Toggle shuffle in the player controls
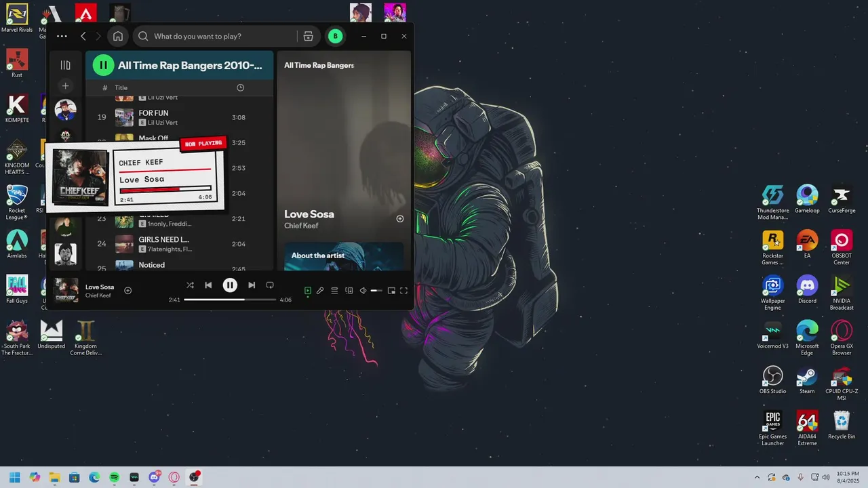The image size is (868, 488). [x=190, y=285]
